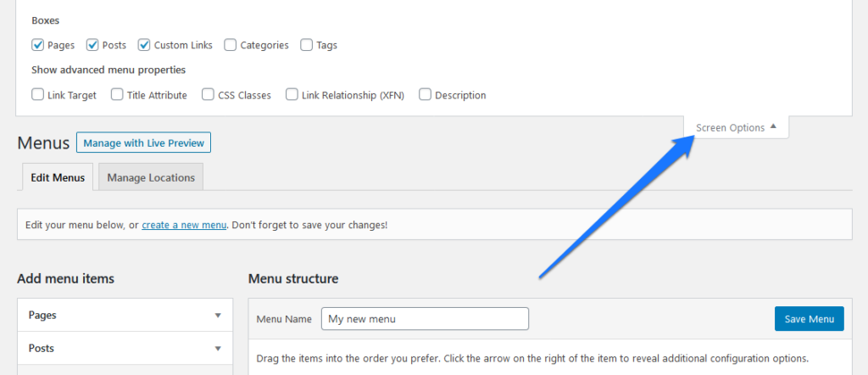Screen dimensions: 868x375
Task: Uncheck the Pages box checkbox
Action: point(38,45)
